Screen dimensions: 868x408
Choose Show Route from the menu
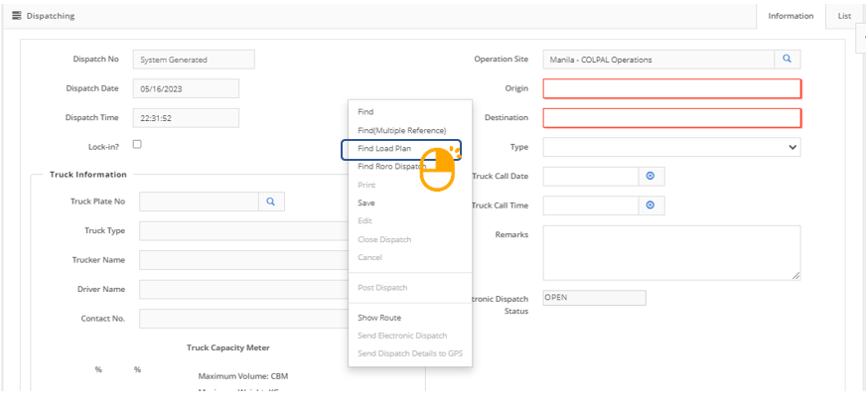pyautogui.click(x=379, y=318)
